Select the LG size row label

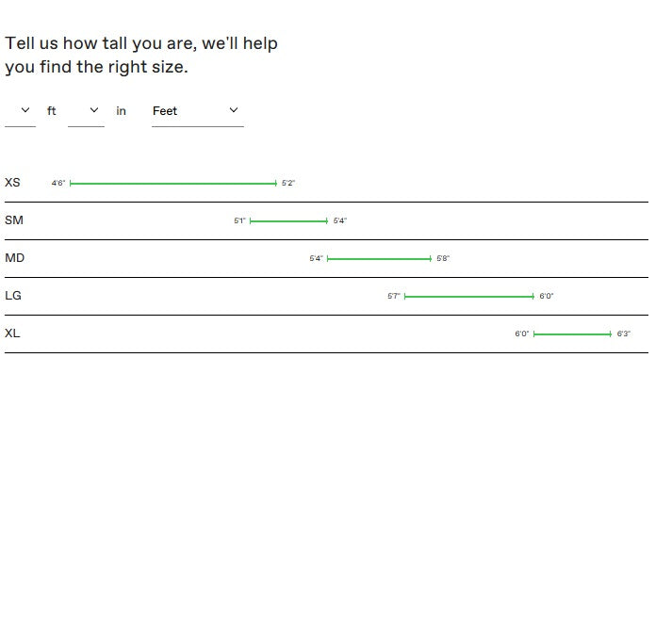coord(13,296)
